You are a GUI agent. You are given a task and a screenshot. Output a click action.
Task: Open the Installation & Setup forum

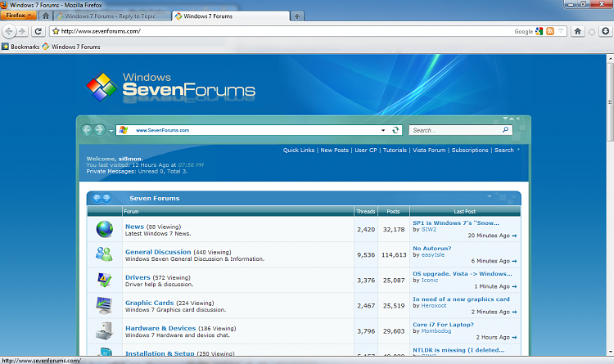click(x=160, y=353)
